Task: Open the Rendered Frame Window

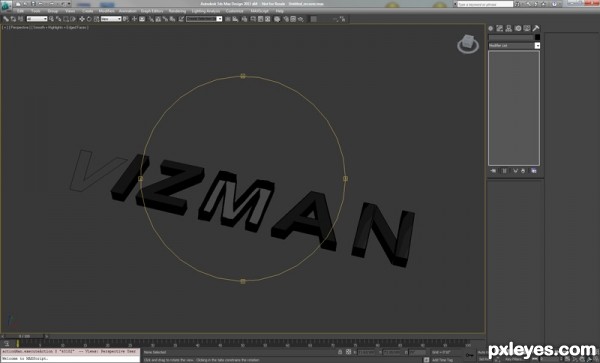Action: 293,19
